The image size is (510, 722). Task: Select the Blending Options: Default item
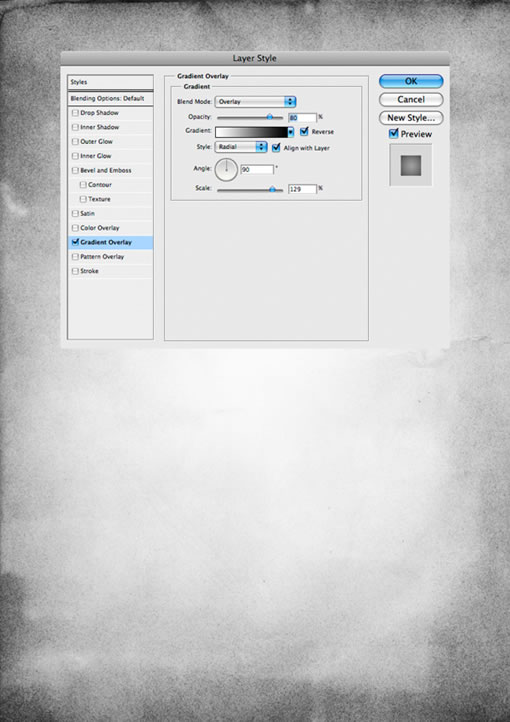coord(110,99)
